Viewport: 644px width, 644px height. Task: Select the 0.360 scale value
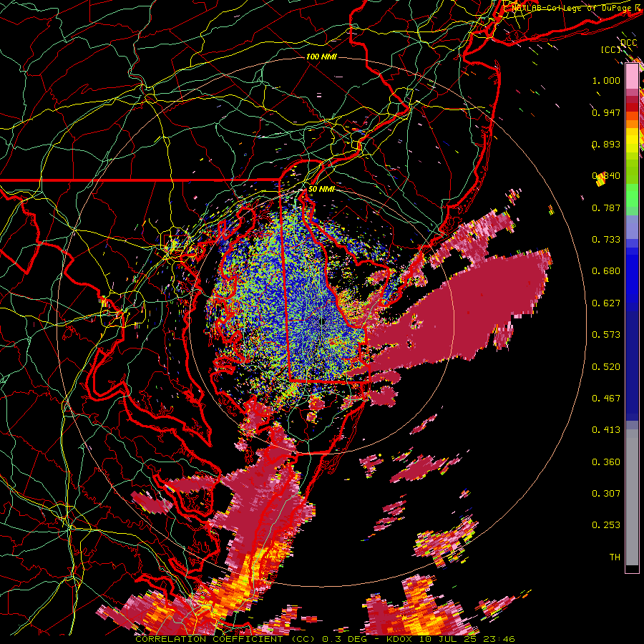click(606, 462)
